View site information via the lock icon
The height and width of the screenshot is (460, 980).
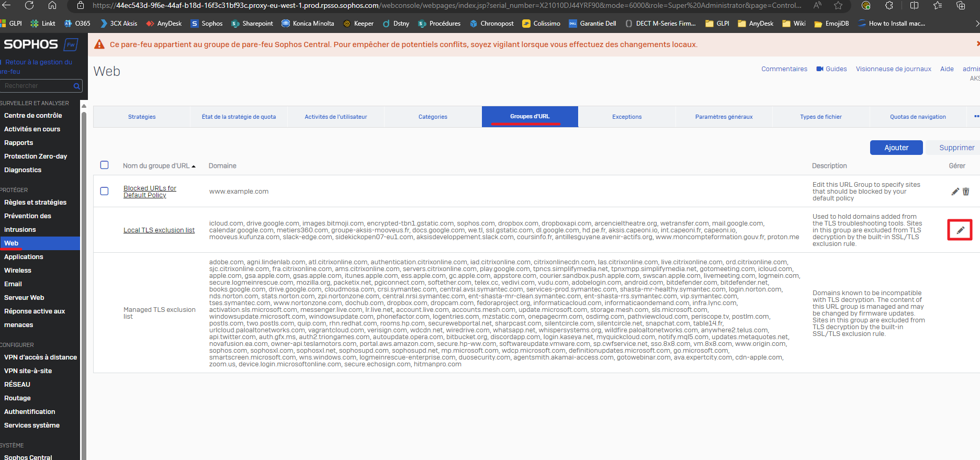click(x=80, y=5)
